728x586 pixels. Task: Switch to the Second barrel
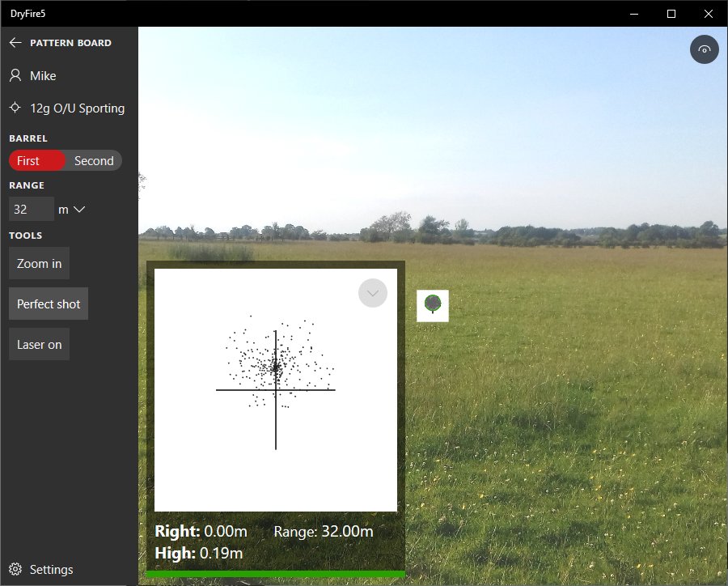94,160
